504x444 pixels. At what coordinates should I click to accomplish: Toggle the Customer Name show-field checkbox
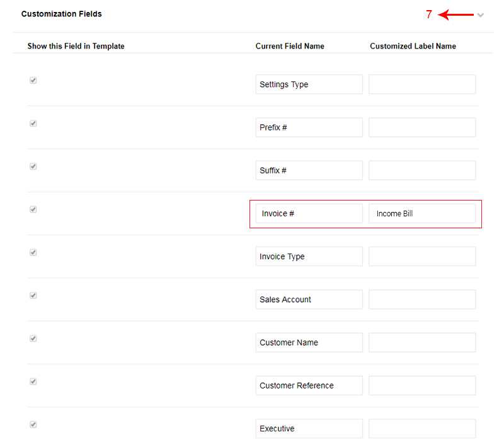coord(33,338)
